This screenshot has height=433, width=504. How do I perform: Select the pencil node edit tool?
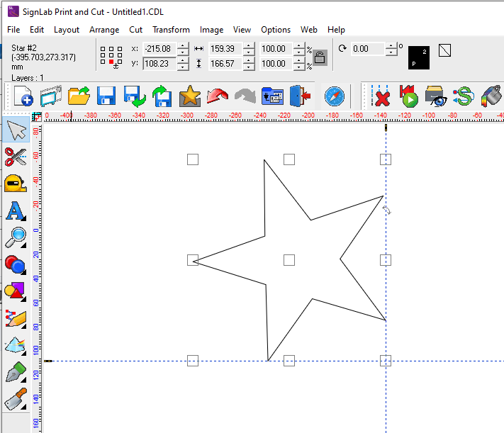[x=16, y=319]
